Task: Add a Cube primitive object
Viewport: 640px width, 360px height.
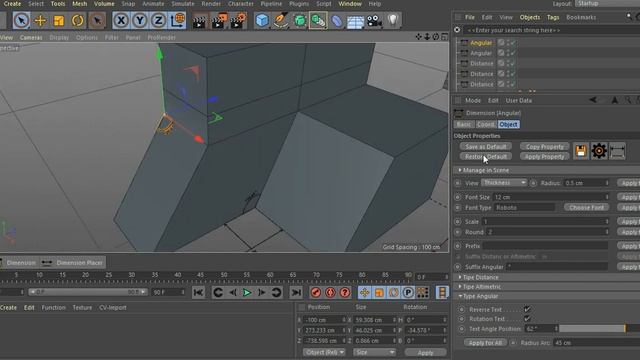Action: [x=262, y=20]
